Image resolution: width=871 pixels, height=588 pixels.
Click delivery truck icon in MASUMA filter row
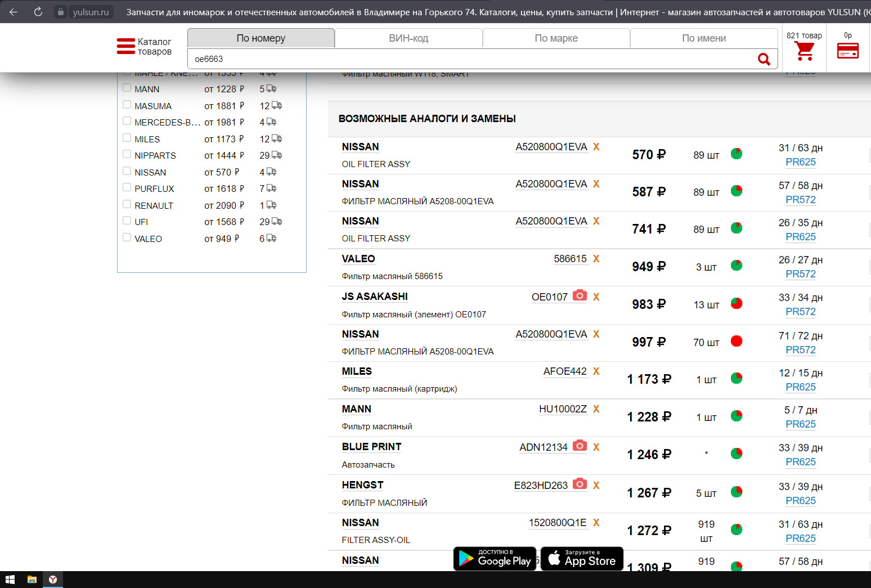277,106
